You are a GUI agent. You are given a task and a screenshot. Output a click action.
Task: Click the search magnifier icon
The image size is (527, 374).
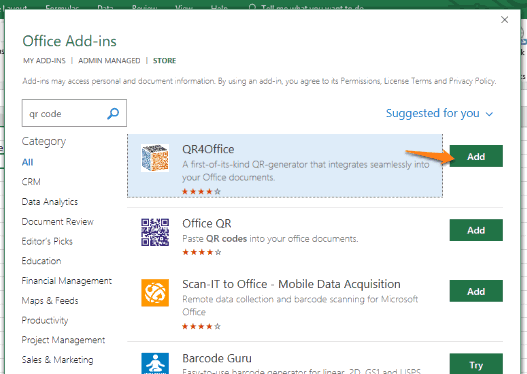pos(113,114)
